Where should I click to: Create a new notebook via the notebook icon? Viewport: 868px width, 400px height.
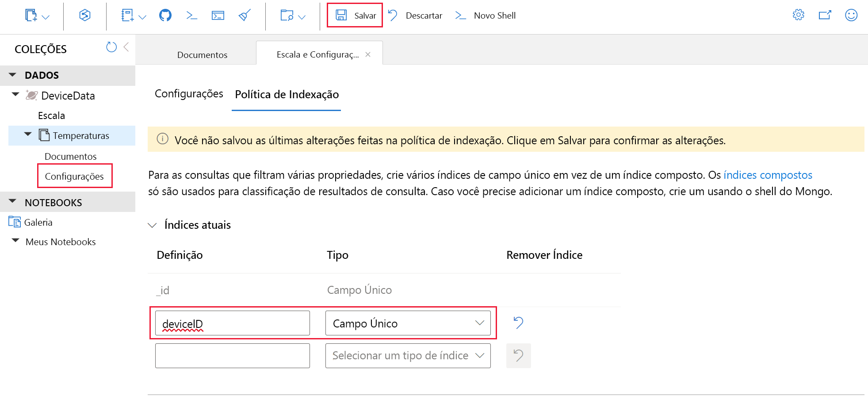pos(128,15)
